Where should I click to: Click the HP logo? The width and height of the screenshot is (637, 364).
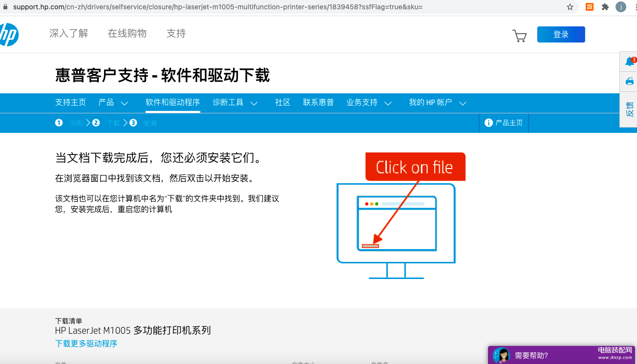[8, 35]
